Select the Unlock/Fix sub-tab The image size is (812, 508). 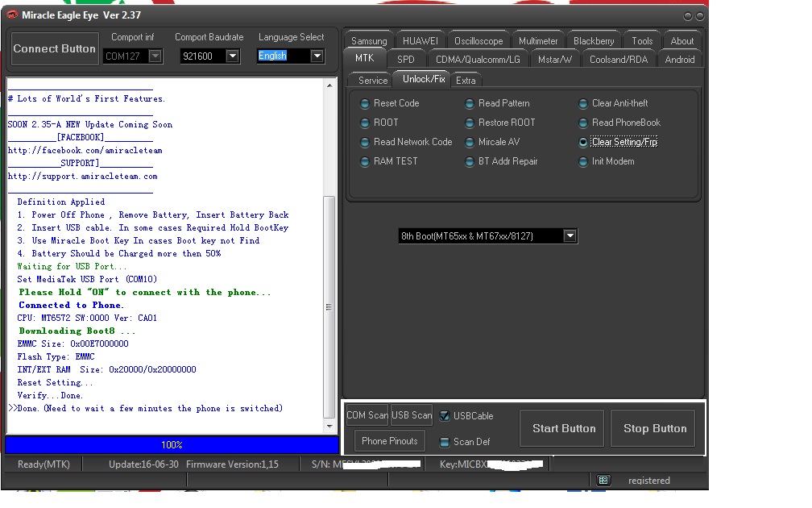424,79
